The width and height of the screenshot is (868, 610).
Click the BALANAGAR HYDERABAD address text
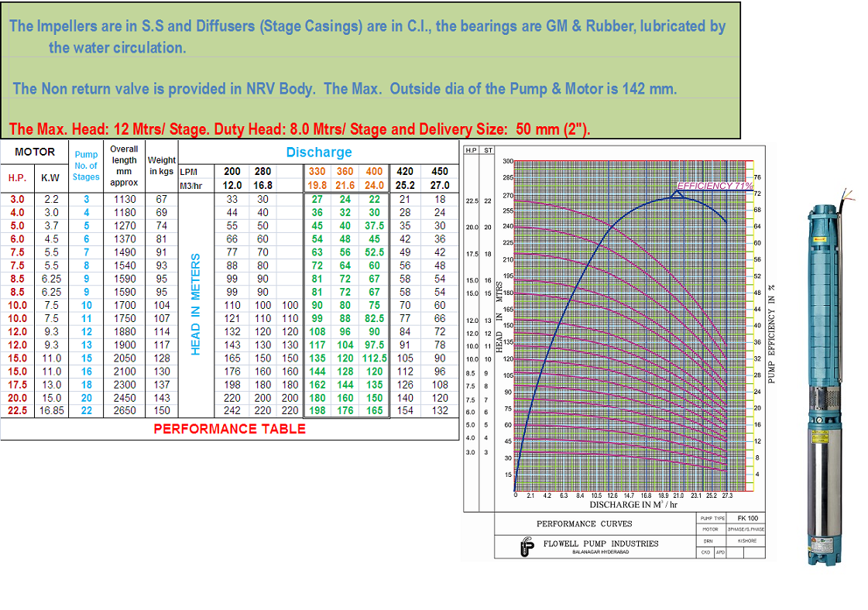point(600,552)
